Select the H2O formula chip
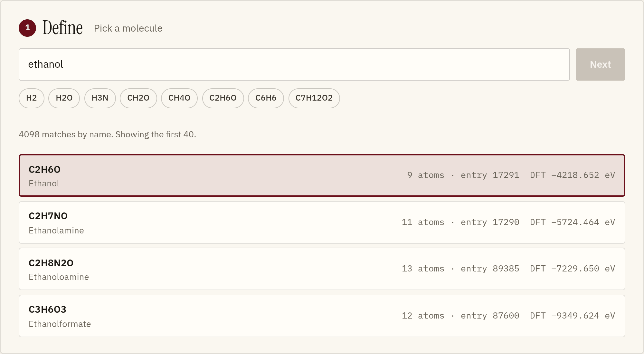Image resolution: width=644 pixels, height=354 pixels. [x=64, y=98]
